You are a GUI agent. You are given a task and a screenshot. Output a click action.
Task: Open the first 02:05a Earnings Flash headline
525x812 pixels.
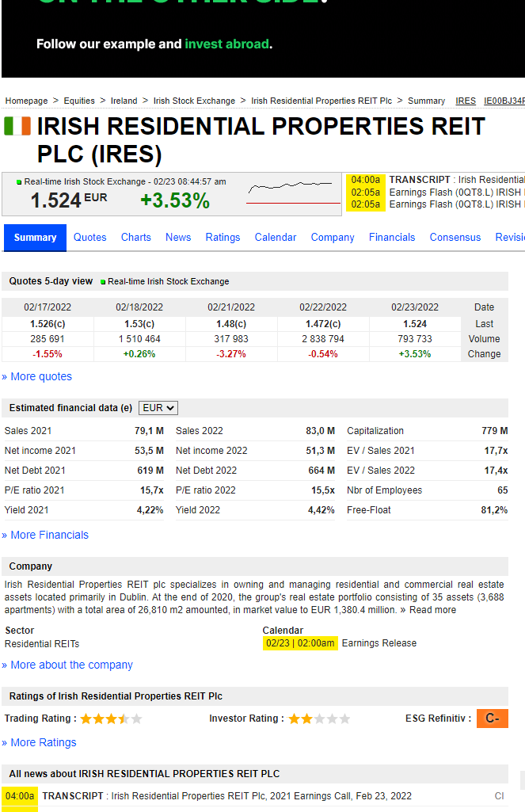(x=457, y=193)
